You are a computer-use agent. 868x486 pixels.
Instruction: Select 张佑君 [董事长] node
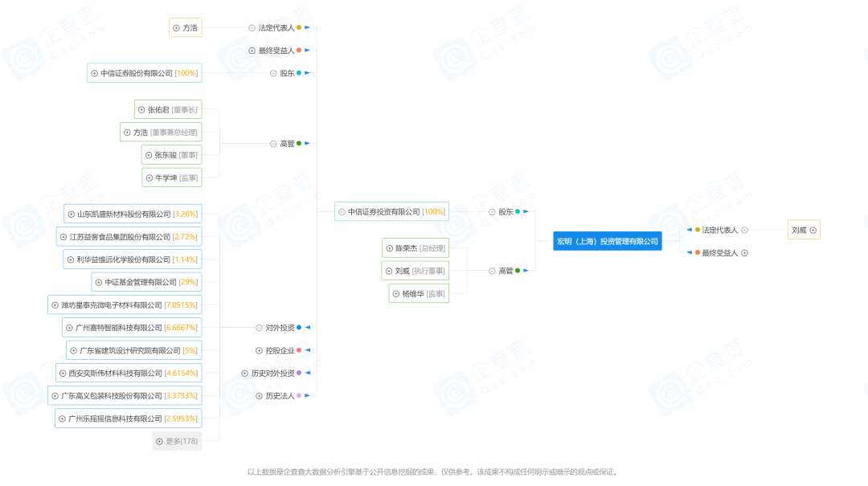(x=168, y=109)
